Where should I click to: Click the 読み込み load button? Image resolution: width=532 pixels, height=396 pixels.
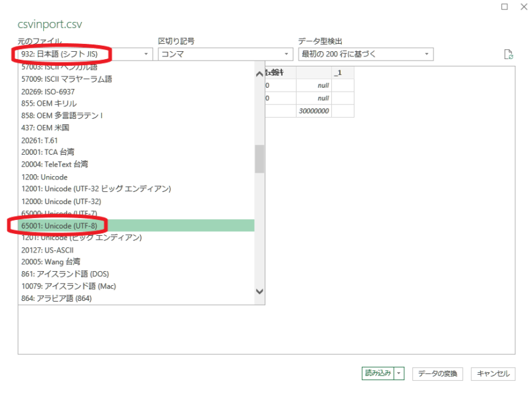378,373
